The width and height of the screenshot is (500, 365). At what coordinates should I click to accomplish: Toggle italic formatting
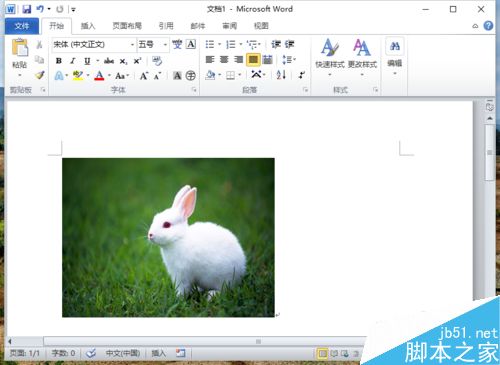[x=73, y=61]
